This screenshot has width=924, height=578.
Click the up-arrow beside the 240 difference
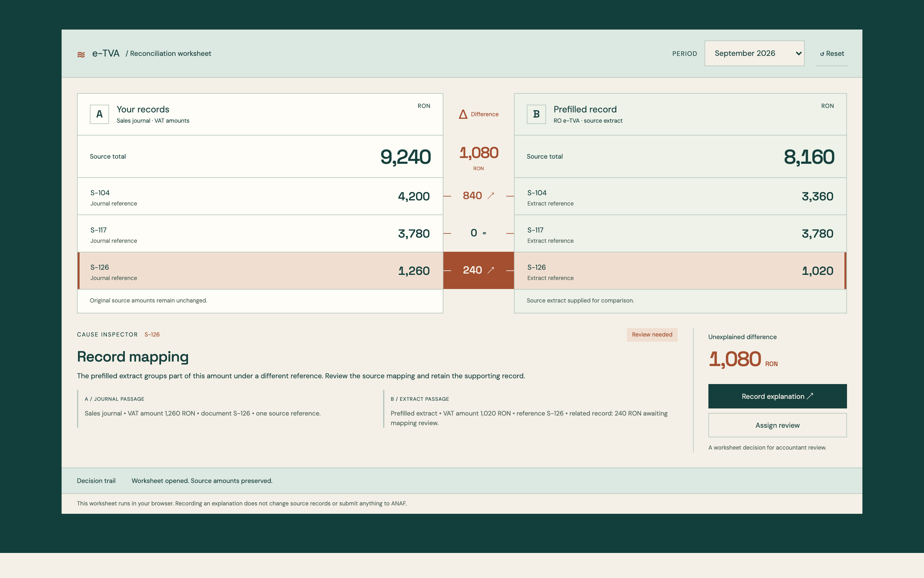pyautogui.click(x=491, y=270)
